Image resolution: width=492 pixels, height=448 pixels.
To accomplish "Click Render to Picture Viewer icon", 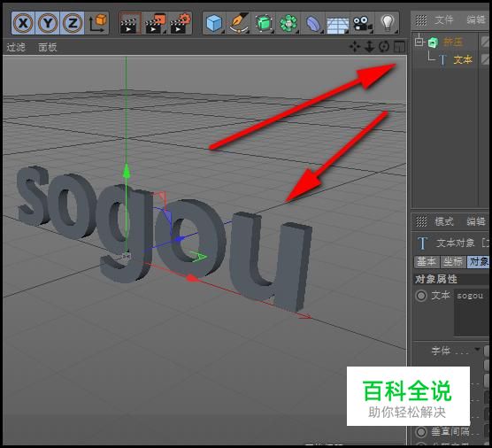I will click(156, 23).
